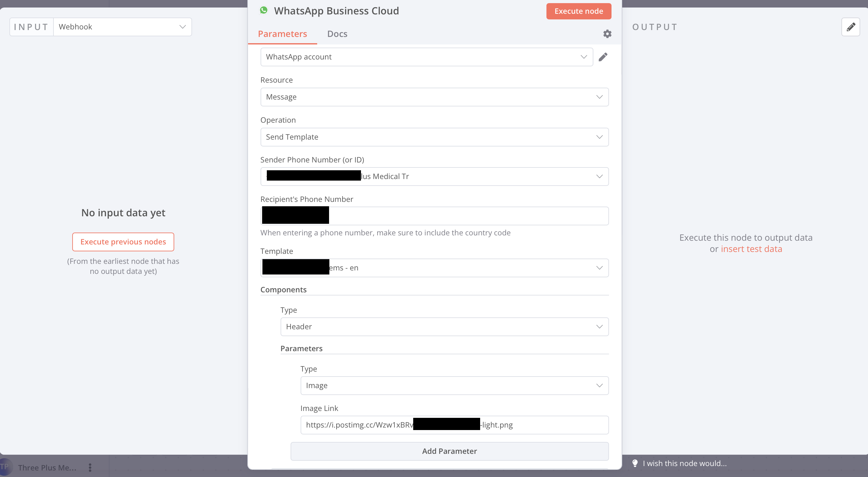Viewport: 868px width, 477px height.
Task: Click the country code hint text
Action: pos(385,233)
